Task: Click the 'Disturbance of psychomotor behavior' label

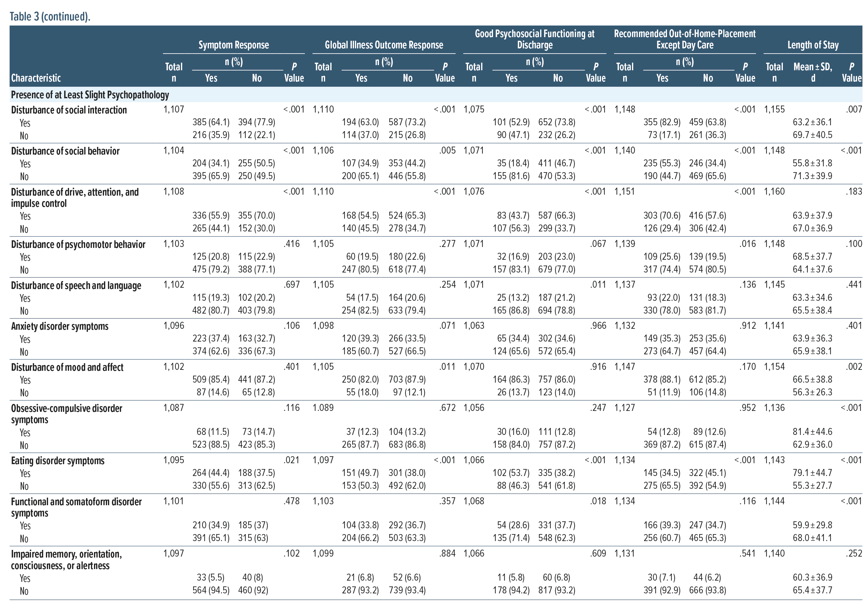Action: [x=78, y=245]
